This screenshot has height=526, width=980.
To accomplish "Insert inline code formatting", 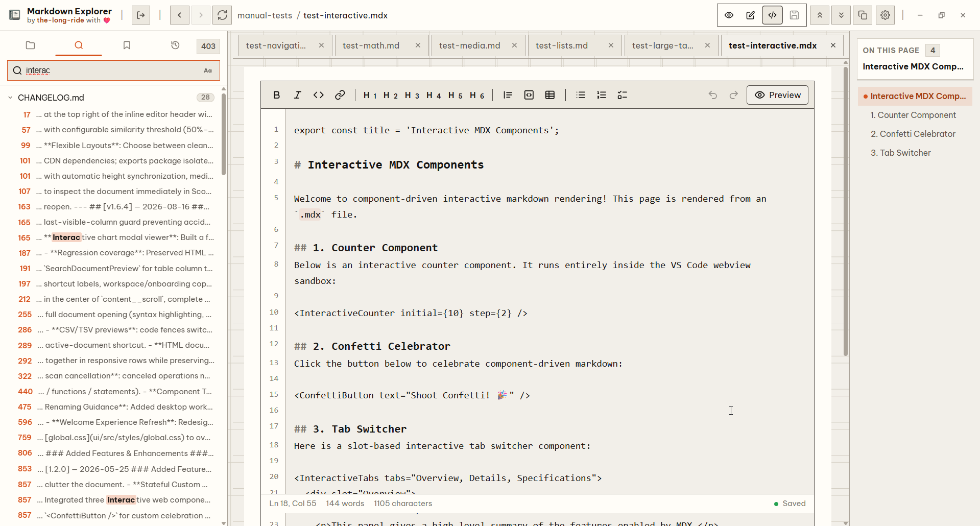I will pos(319,95).
